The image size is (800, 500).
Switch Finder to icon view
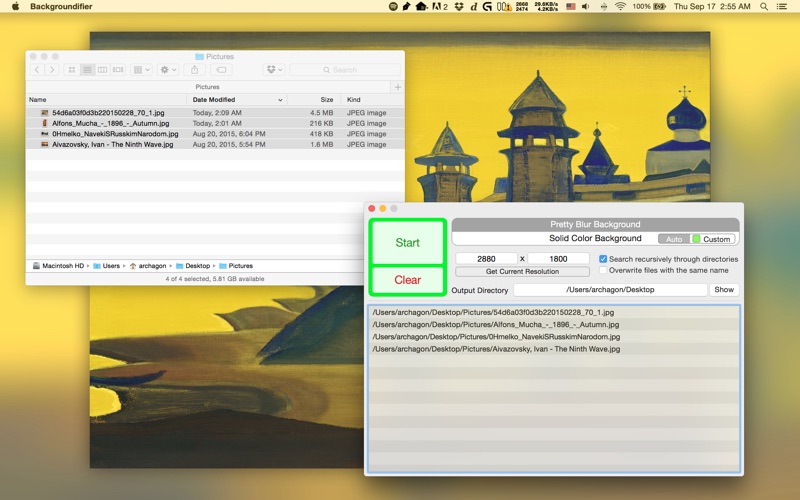pos(72,70)
